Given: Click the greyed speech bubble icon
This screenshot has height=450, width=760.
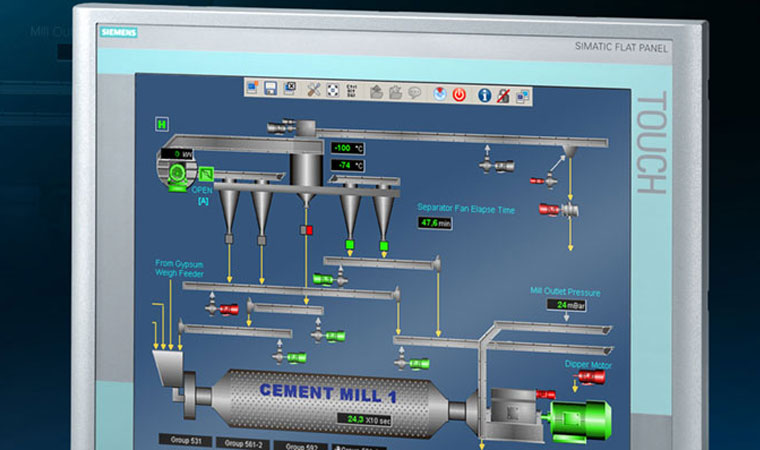Looking at the screenshot, I should click(414, 93).
